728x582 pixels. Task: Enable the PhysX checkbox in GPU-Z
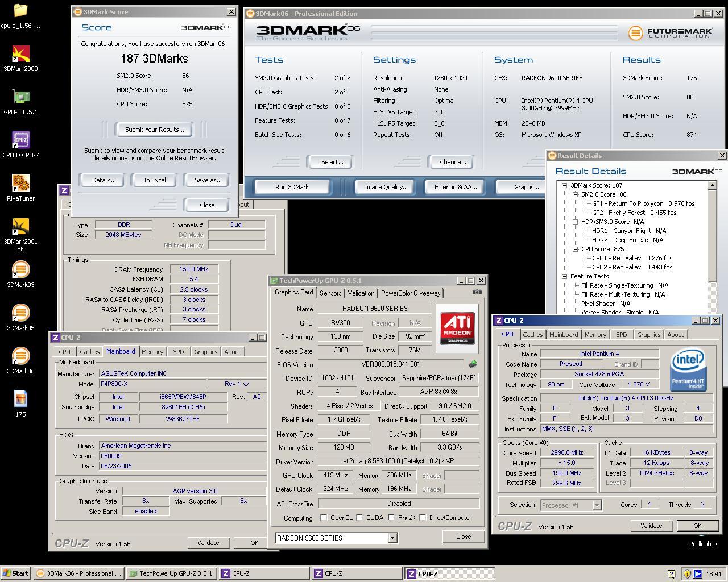391,518
